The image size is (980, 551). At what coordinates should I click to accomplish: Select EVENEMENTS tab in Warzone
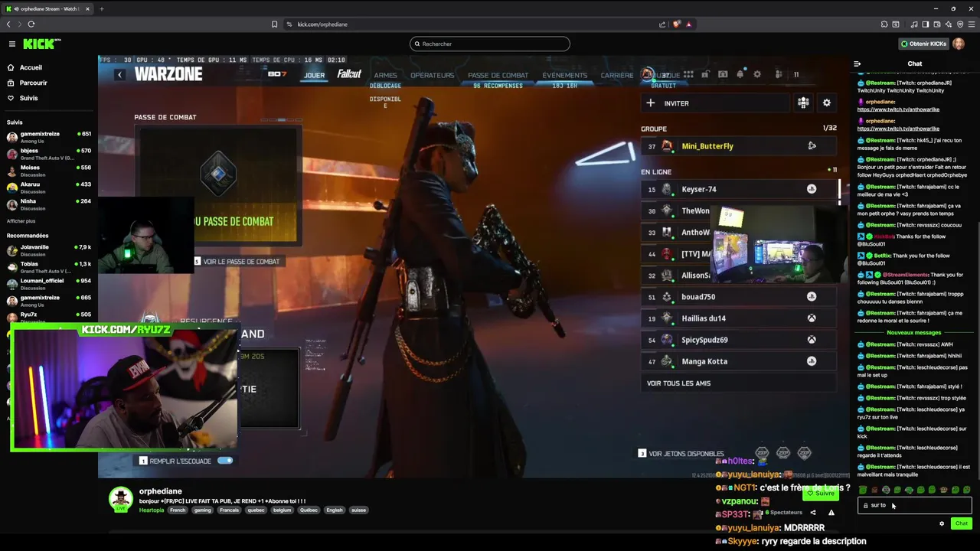click(x=565, y=75)
